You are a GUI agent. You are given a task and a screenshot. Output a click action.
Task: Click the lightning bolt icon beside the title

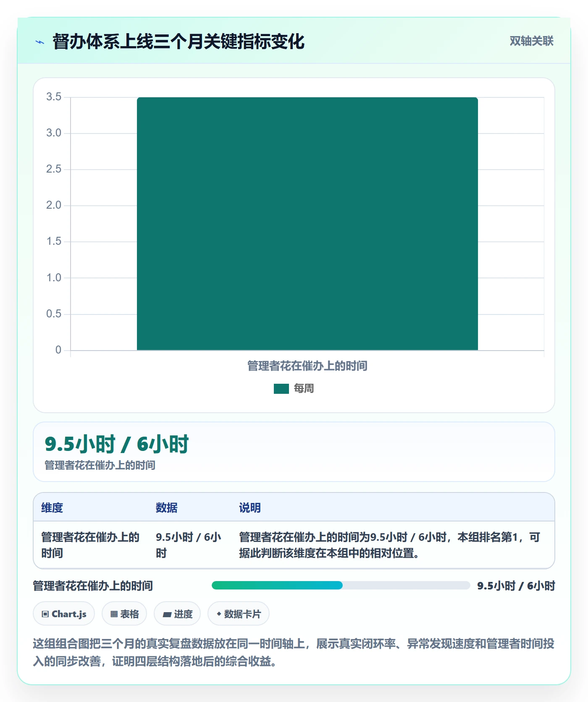40,42
